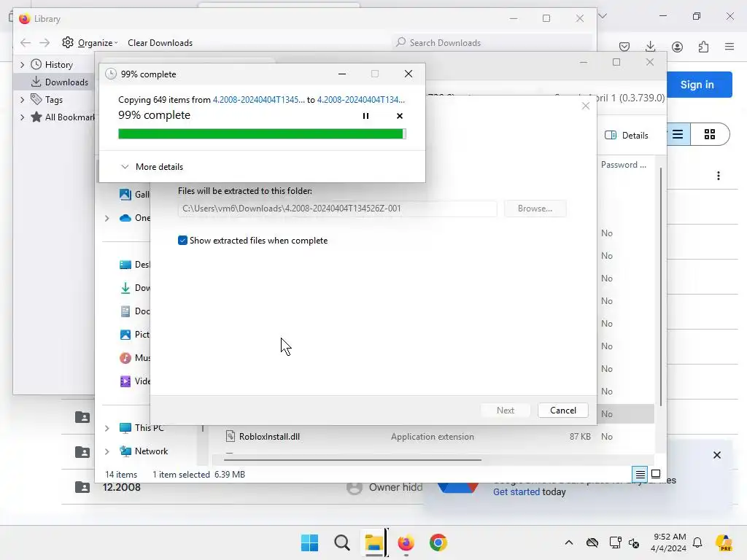Click Search Downloads field

493,43
